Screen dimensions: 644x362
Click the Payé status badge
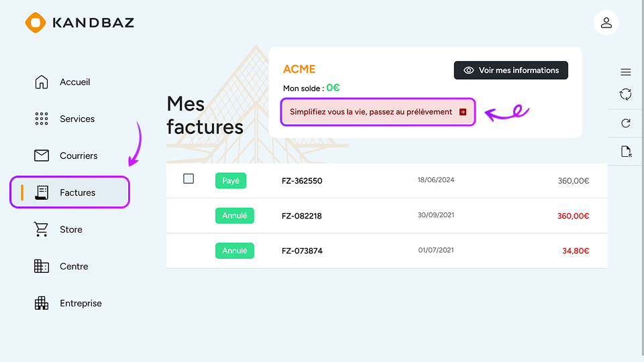point(231,181)
